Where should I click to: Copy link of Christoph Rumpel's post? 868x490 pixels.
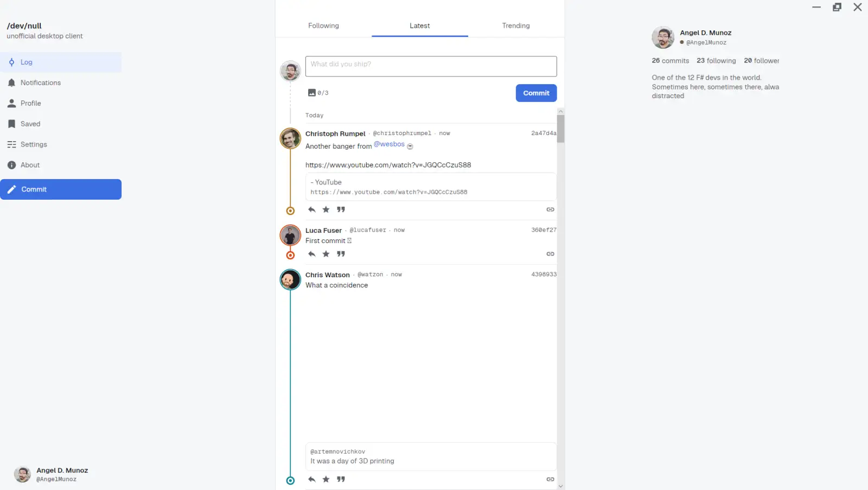pos(550,209)
